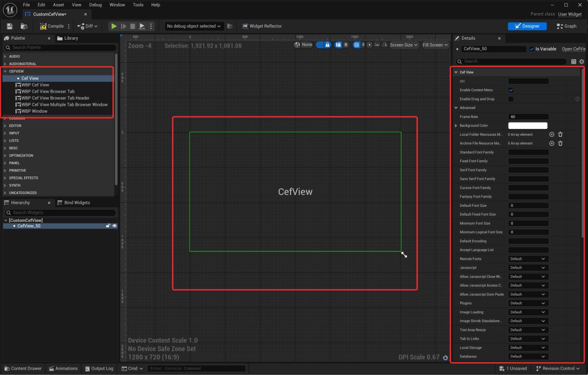
Task: Check Enable Drag and Drop checkbox
Action: click(511, 99)
